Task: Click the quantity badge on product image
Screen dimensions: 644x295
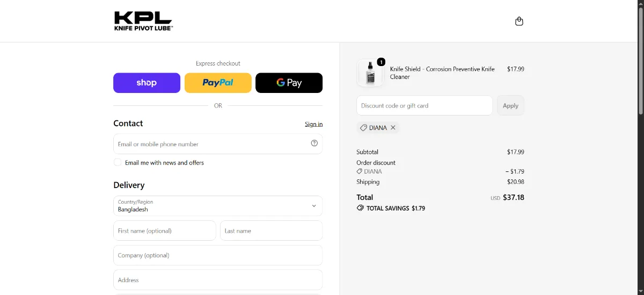Action: [381, 62]
